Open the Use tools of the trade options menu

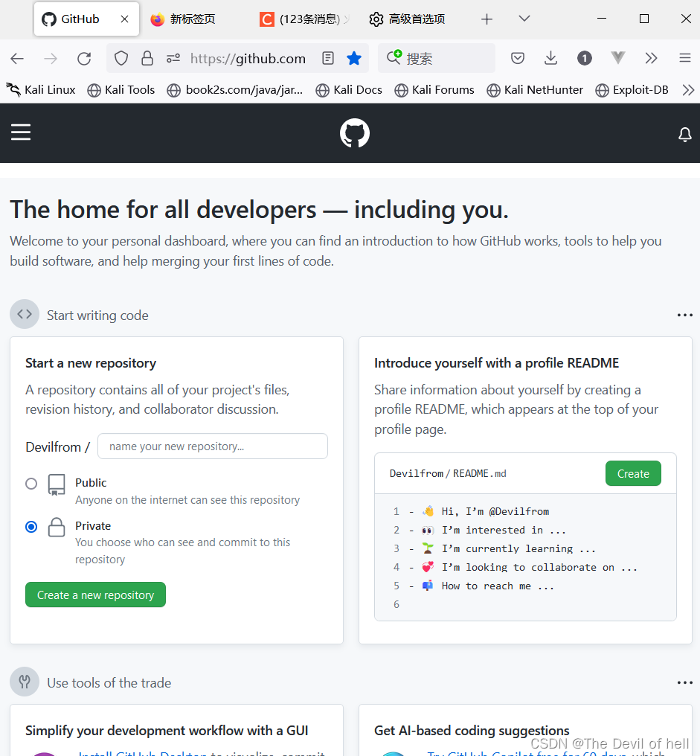pyautogui.click(x=684, y=682)
